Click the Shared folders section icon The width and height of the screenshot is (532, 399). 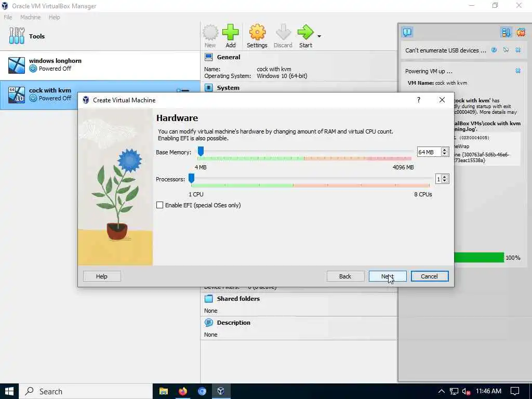[x=209, y=299]
